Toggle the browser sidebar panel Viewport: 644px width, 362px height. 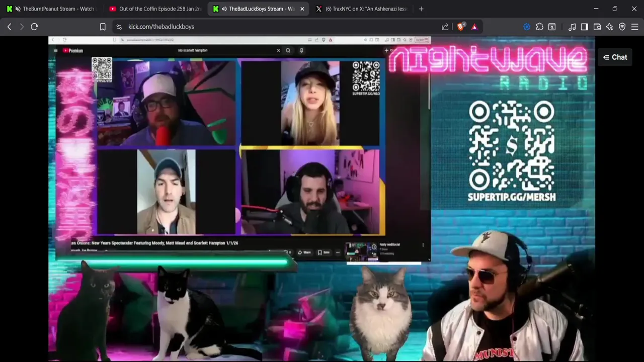[x=584, y=27]
